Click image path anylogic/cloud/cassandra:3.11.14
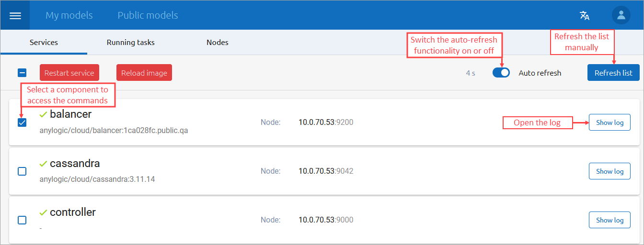The height and width of the screenshot is (245, 644). pos(97,179)
